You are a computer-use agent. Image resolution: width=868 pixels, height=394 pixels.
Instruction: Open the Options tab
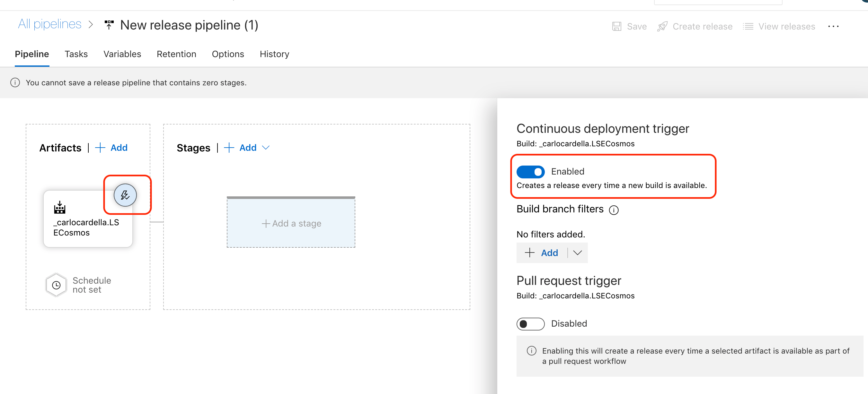point(228,54)
